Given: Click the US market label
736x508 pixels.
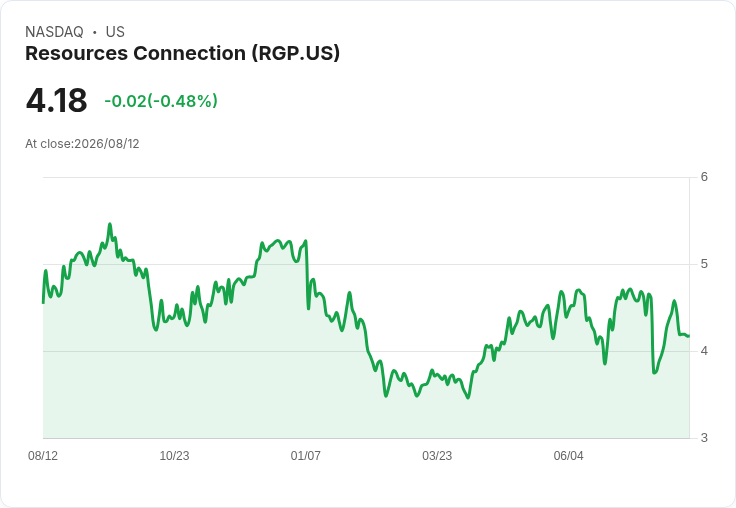Looking at the screenshot, I should click(x=115, y=32).
